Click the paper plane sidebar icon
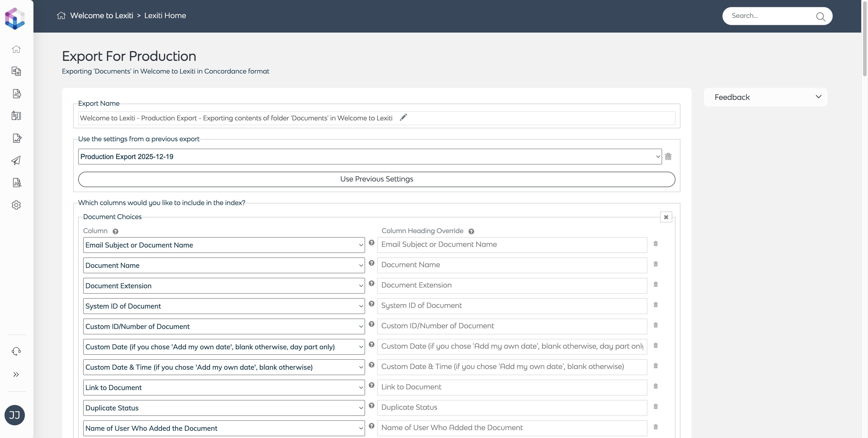 (16, 160)
